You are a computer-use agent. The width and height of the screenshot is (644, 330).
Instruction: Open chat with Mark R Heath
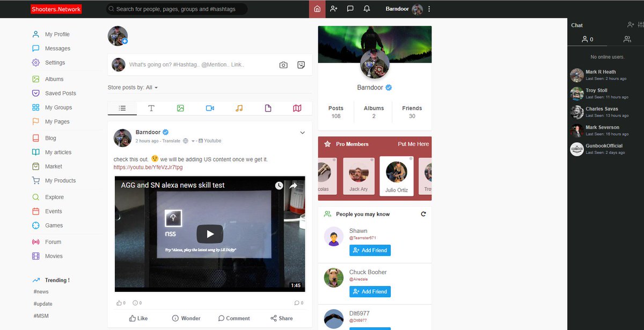(605, 75)
